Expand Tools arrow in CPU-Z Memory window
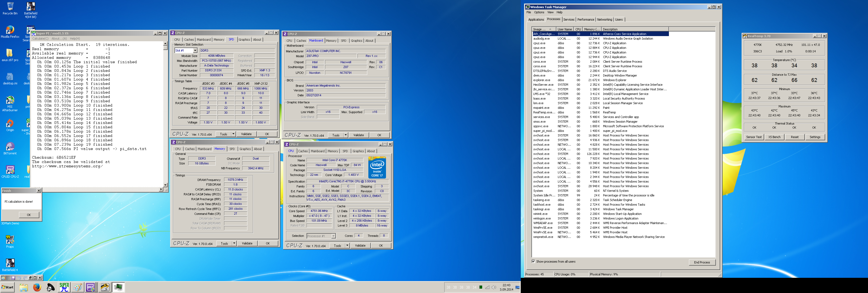Screen dimensions: 868x293 pyautogui.click(x=234, y=243)
